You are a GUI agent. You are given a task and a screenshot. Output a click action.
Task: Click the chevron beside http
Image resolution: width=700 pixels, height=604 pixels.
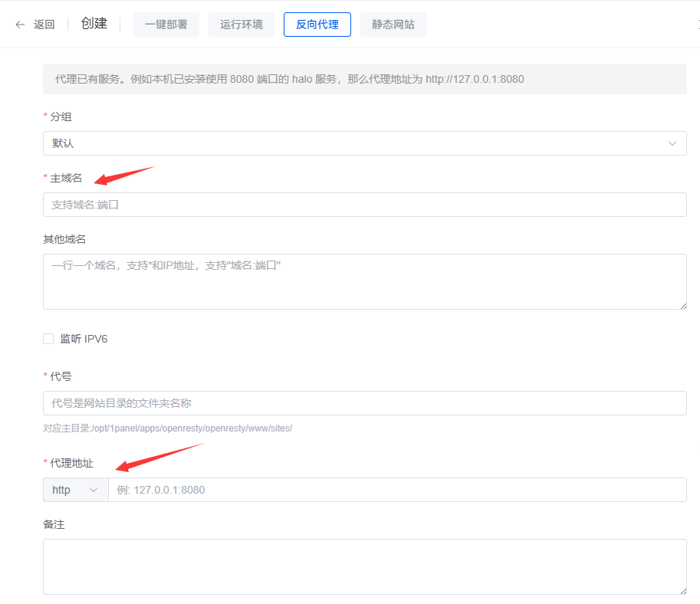[x=94, y=490]
